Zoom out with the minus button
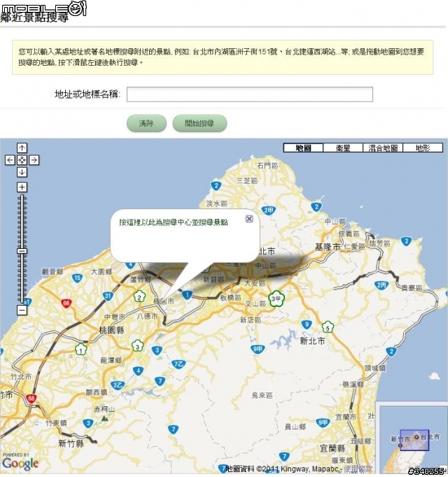 pos(22,311)
